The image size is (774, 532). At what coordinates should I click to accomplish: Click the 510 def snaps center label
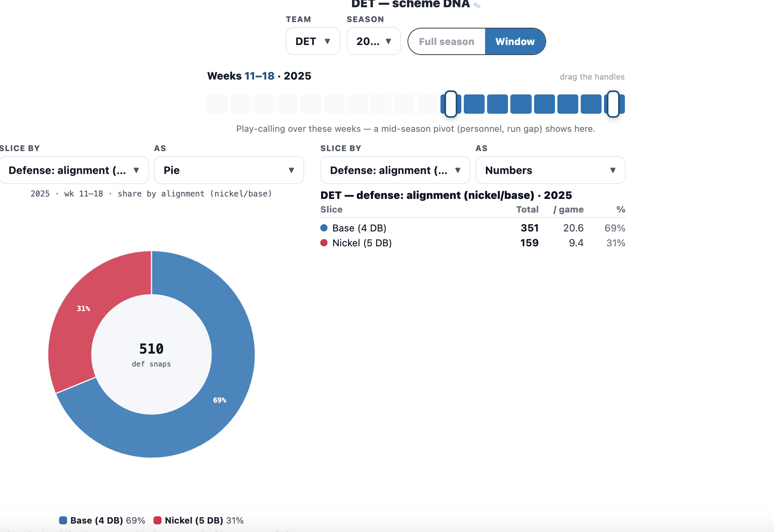coord(152,354)
